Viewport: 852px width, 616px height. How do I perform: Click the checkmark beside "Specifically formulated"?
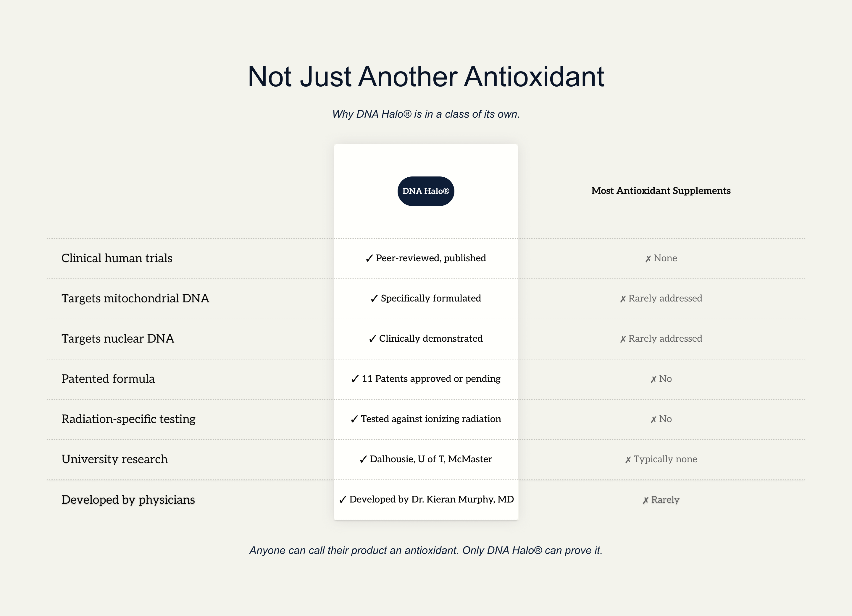[374, 299]
